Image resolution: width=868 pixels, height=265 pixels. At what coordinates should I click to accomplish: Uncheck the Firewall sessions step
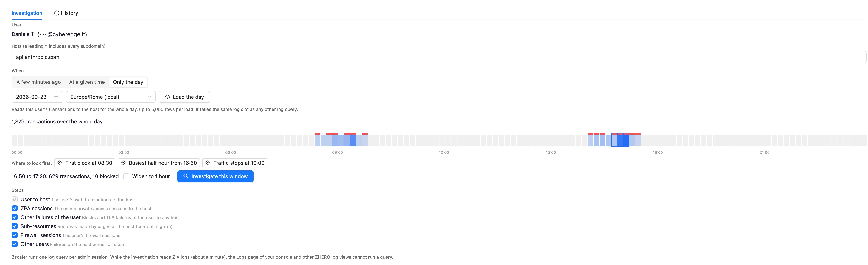tap(15, 235)
